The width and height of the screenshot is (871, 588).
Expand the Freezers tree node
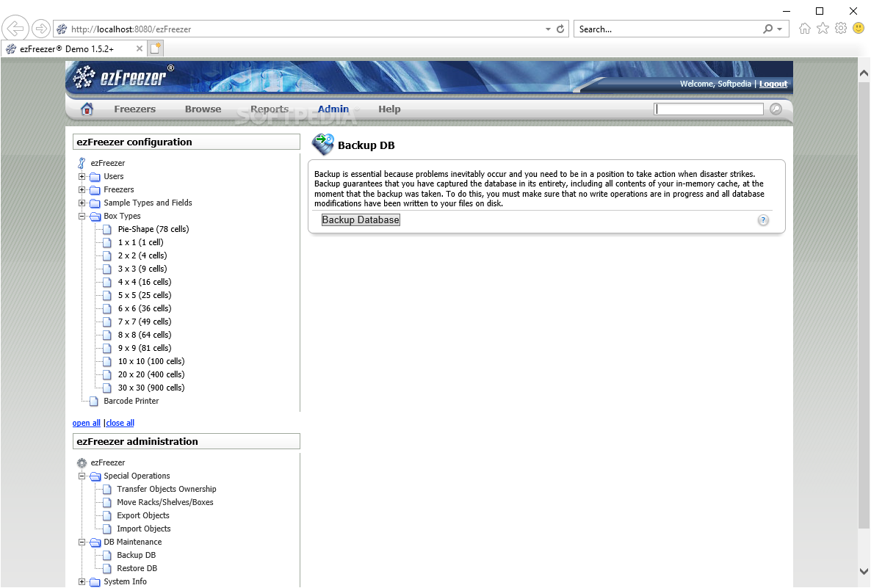coord(82,190)
